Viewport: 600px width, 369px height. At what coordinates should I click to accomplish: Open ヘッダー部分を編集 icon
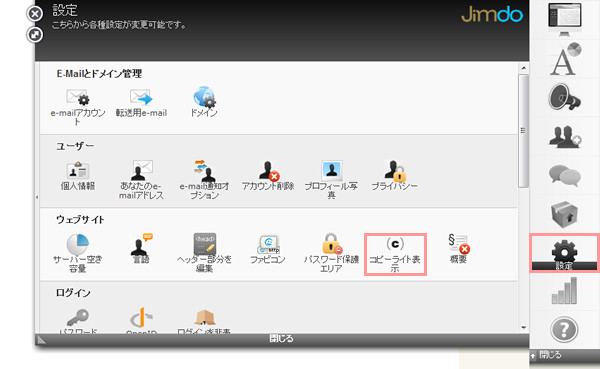click(x=205, y=244)
